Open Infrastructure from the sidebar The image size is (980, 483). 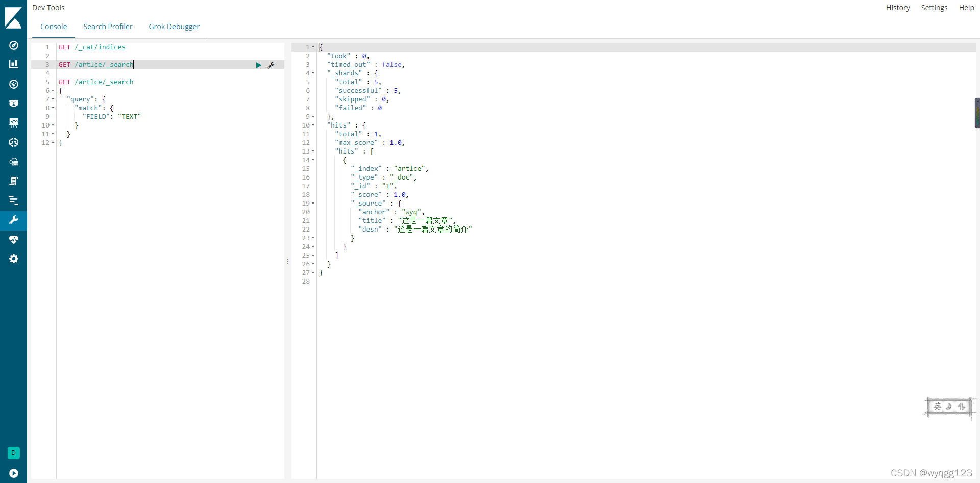pyautogui.click(x=14, y=162)
